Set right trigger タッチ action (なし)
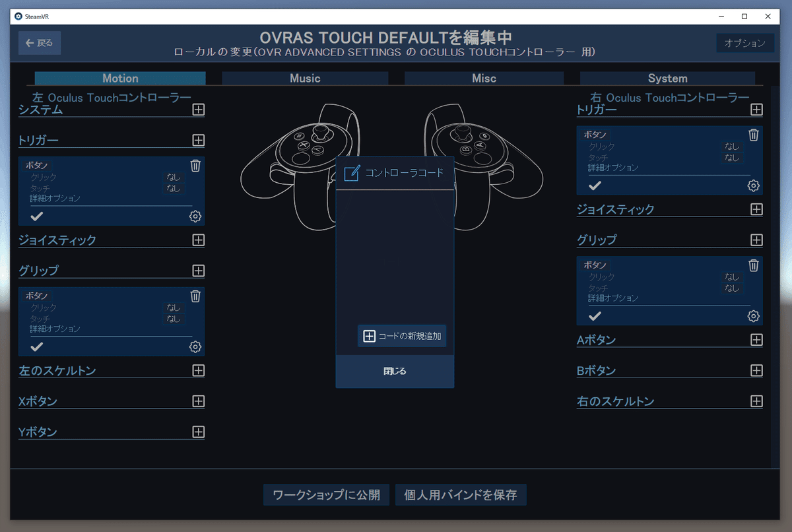The width and height of the screenshot is (792, 532). (x=732, y=158)
